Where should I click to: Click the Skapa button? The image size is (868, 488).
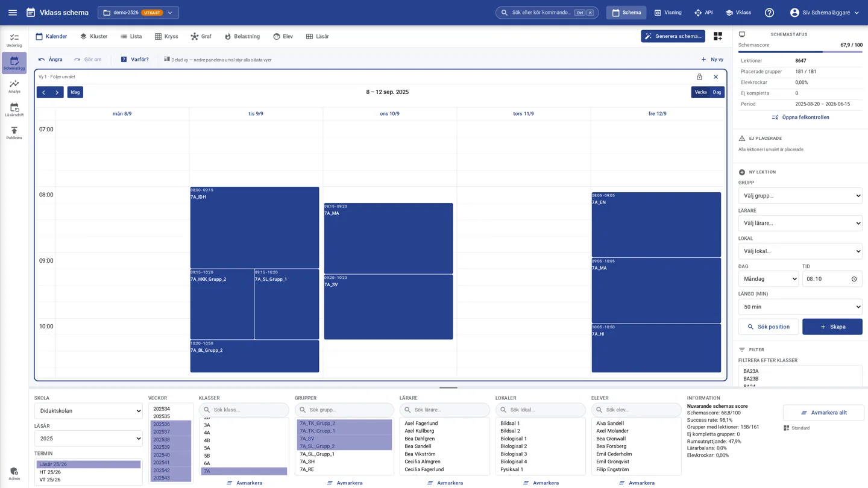[x=832, y=327]
